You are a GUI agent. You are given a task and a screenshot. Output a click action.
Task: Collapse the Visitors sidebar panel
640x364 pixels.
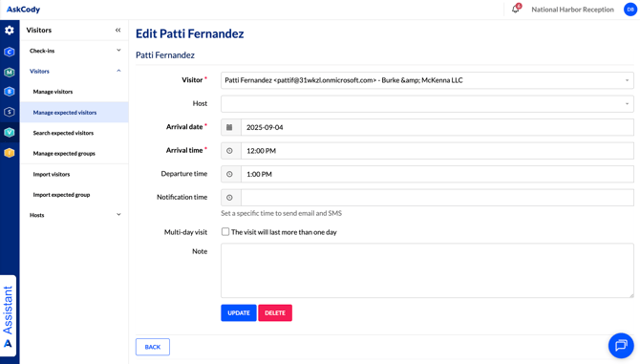point(117,30)
